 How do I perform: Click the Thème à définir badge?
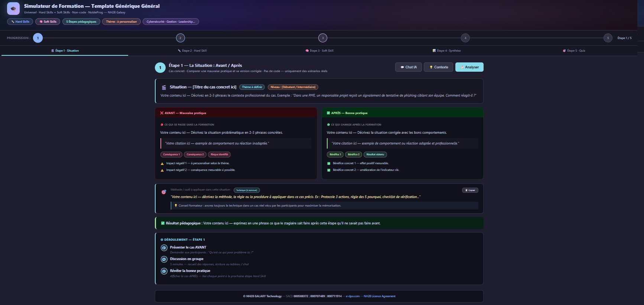252,87
